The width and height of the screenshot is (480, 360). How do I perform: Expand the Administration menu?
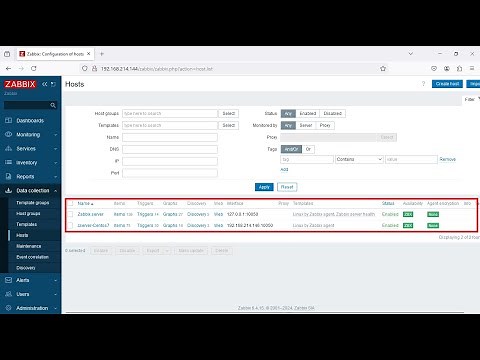coord(56,308)
